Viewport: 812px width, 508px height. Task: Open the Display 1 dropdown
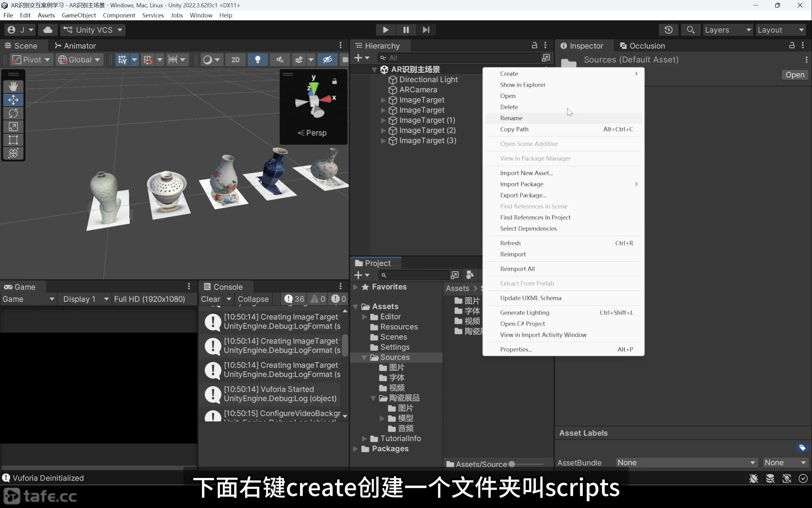point(86,299)
